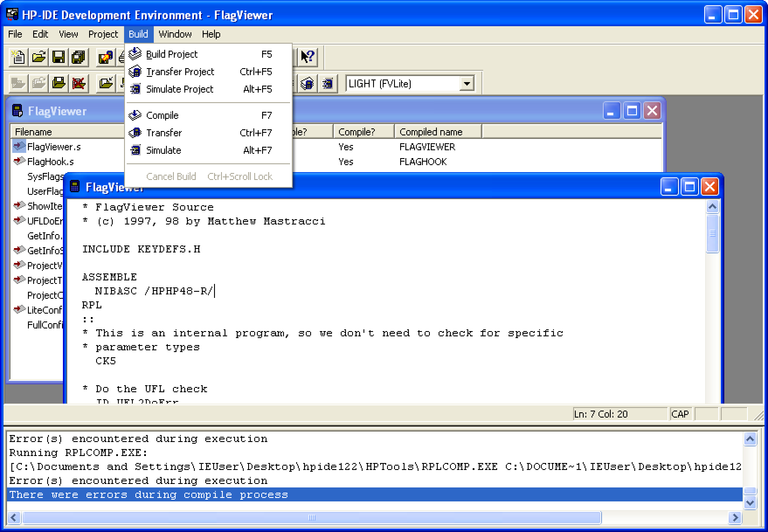Click the Open file folder toolbar icon
Screen dimensions: 768x532
click(38, 57)
